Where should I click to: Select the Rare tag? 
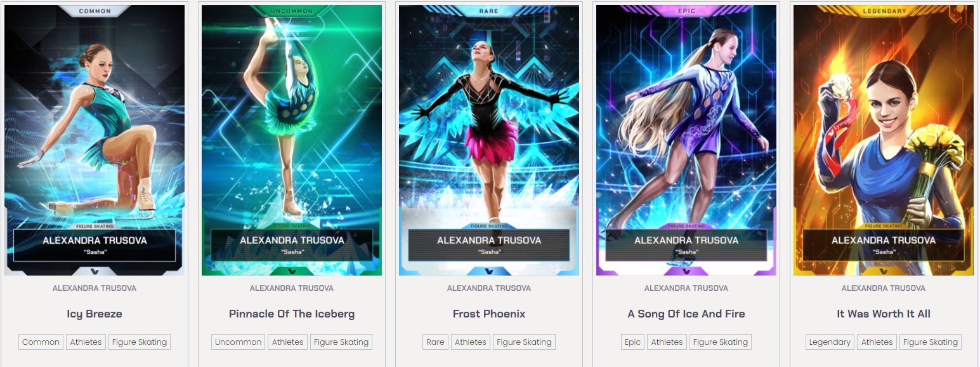click(x=435, y=342)
